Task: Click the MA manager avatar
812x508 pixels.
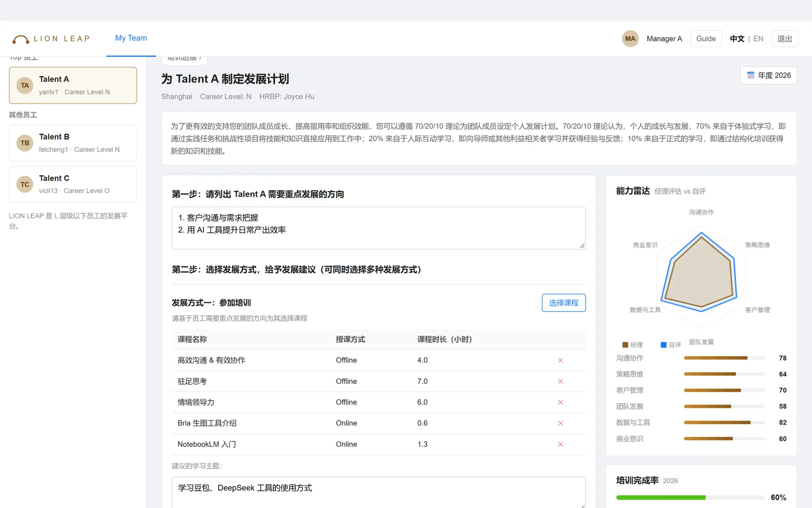Action: click(x=630, y=39)
